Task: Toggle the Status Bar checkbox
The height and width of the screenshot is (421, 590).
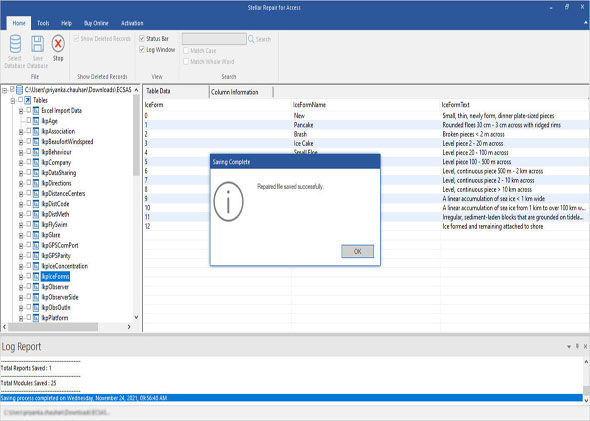Action: click(142, 38)
